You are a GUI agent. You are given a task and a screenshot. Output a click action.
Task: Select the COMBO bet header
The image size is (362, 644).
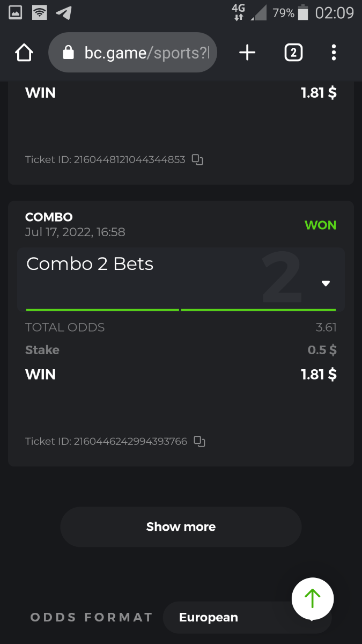click(49, 217)
